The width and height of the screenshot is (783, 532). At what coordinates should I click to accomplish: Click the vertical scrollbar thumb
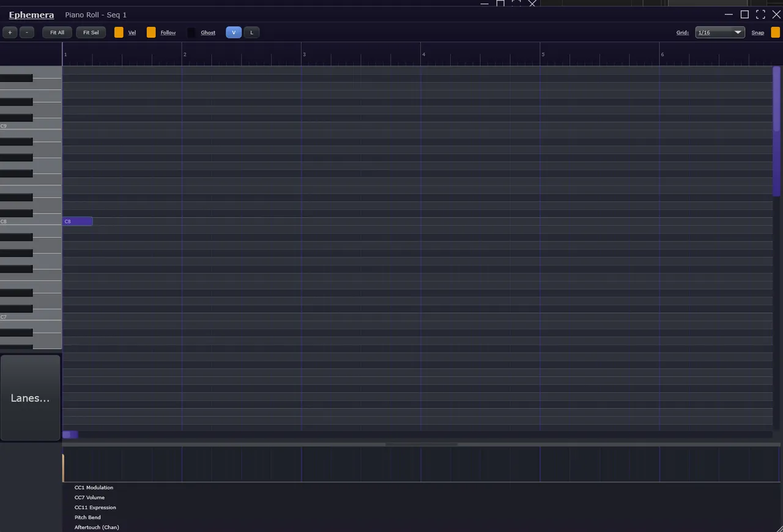[776, 131]
